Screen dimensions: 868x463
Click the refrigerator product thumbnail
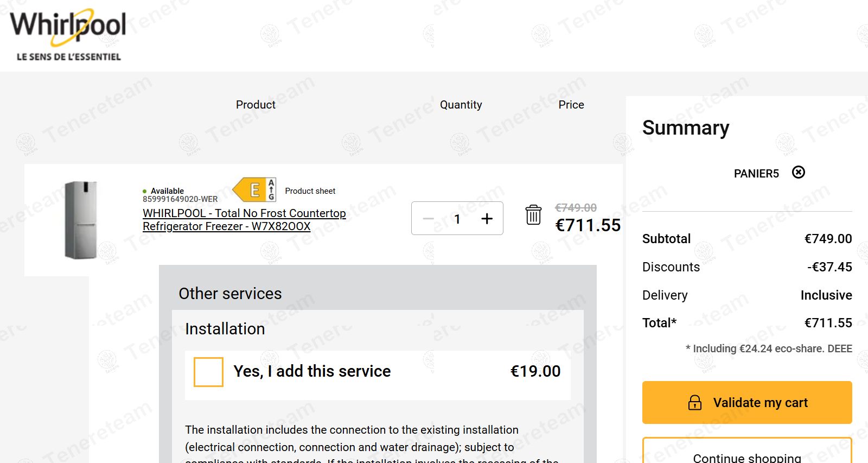[x=80, y=220]
